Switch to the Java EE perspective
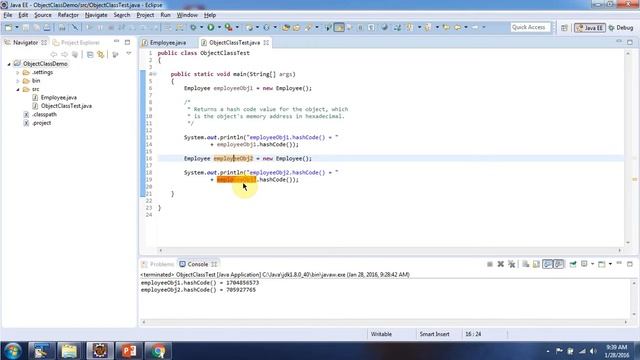This screenshot has height=360, width=640. click(589, 28)
